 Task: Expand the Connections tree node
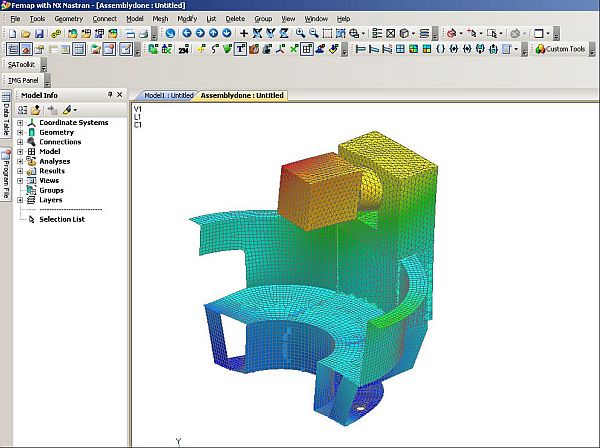pos(20,142)
